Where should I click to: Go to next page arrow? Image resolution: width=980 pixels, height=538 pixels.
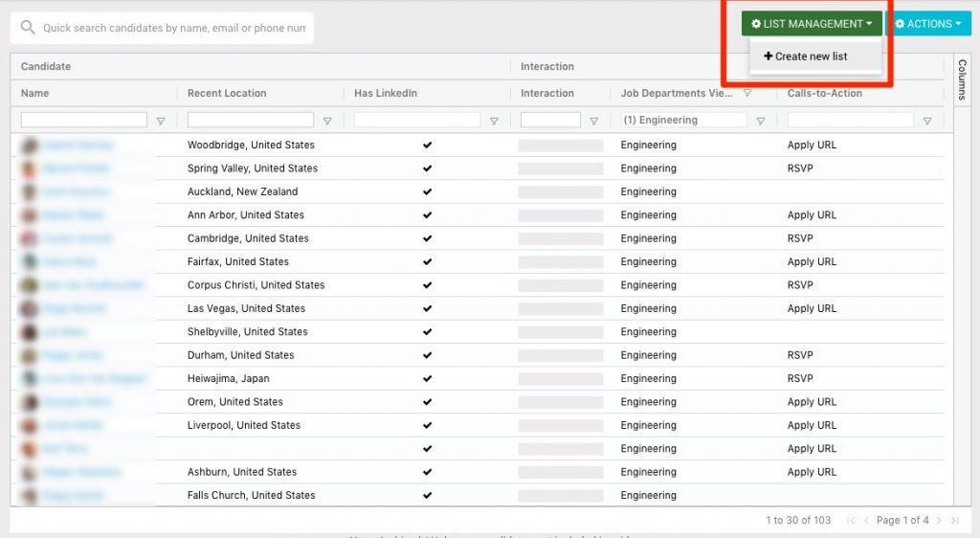pos(939,520)
